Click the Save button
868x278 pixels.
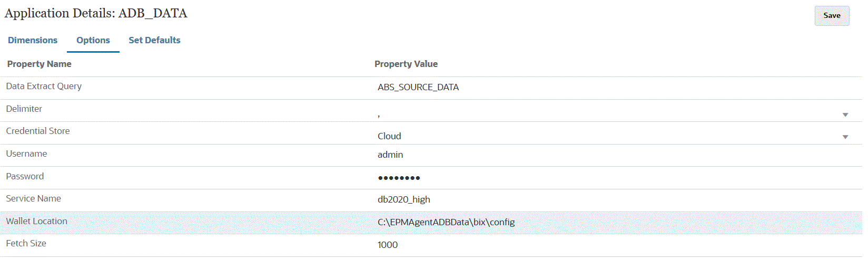click(831, 16)
